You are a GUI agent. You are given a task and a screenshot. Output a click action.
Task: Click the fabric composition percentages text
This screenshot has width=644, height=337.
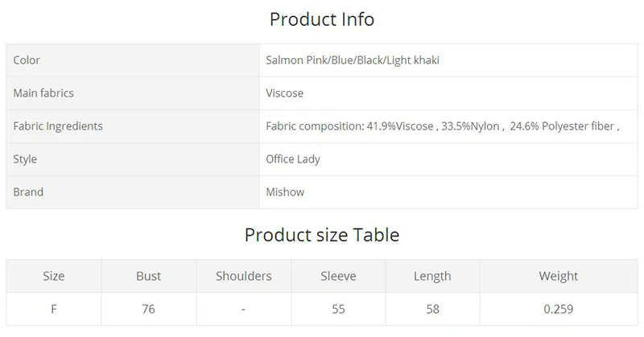click(442, 126)
